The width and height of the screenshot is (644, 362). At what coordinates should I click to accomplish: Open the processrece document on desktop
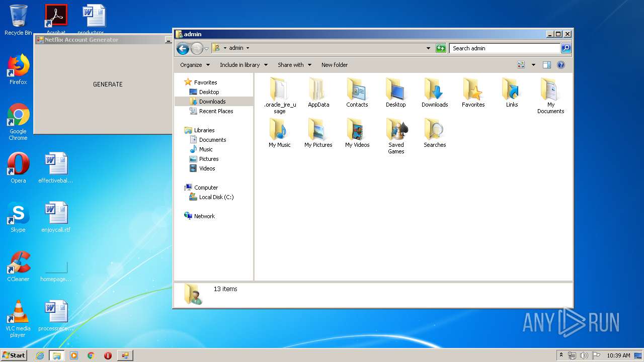click(x=56, y=316)
